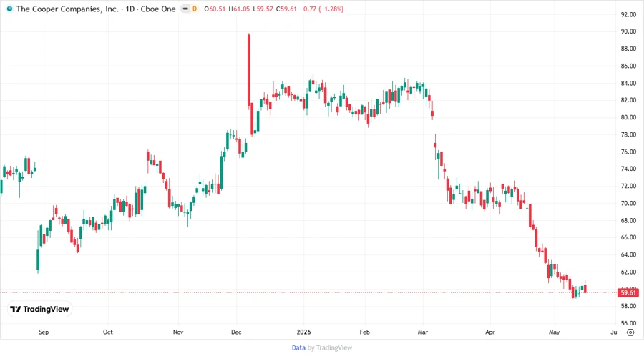Viewport: 644px width, 356px height.
Task: Open the TradingView logo badge
Action: coord(39,310)
